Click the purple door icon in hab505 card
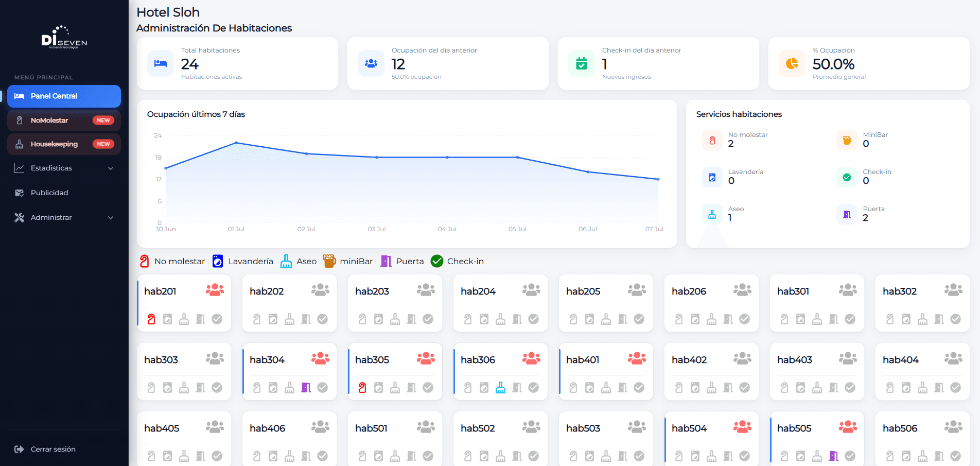Image resolution: width=980 pixels, height=466 pixels. click(834, 456)
